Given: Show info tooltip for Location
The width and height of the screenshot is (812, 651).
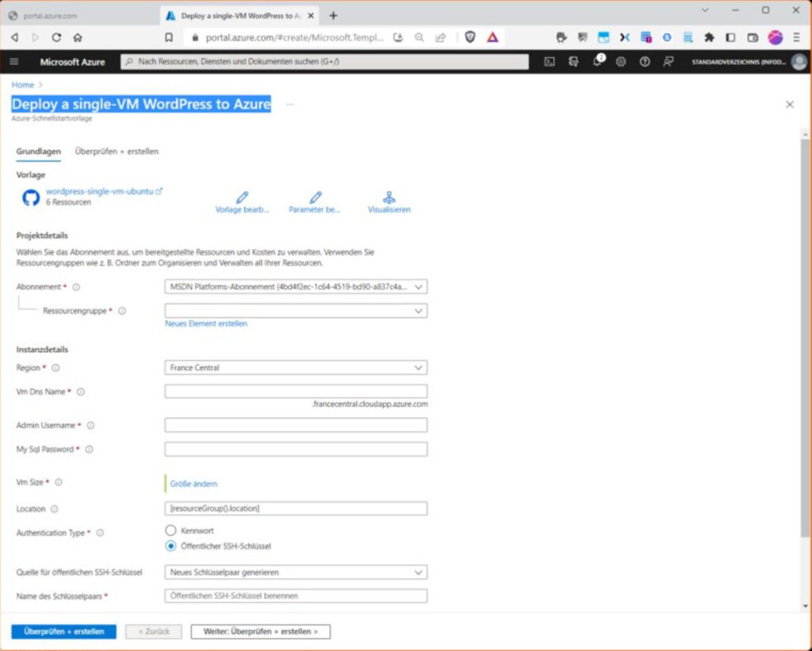Looking at the screenshot, I should click(x=55, y=509).
